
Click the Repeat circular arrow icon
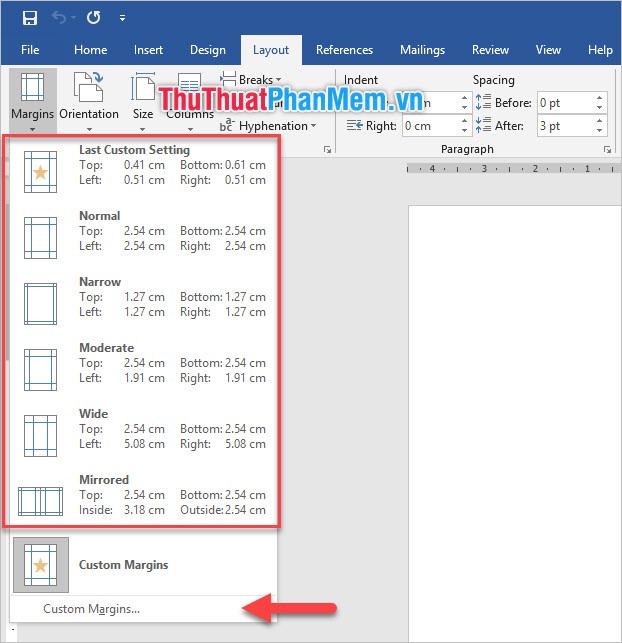93,18
